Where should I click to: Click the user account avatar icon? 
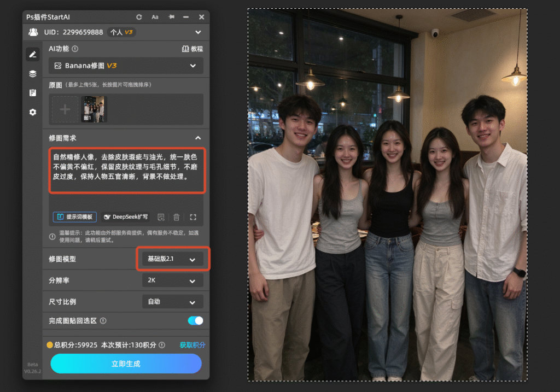pos(33,32)
